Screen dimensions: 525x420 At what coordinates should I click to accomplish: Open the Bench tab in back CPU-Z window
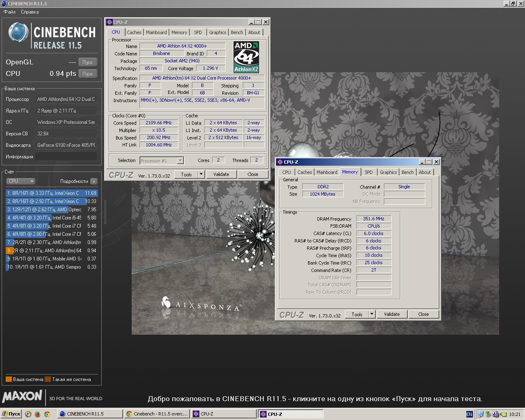(x=237, y=32)
